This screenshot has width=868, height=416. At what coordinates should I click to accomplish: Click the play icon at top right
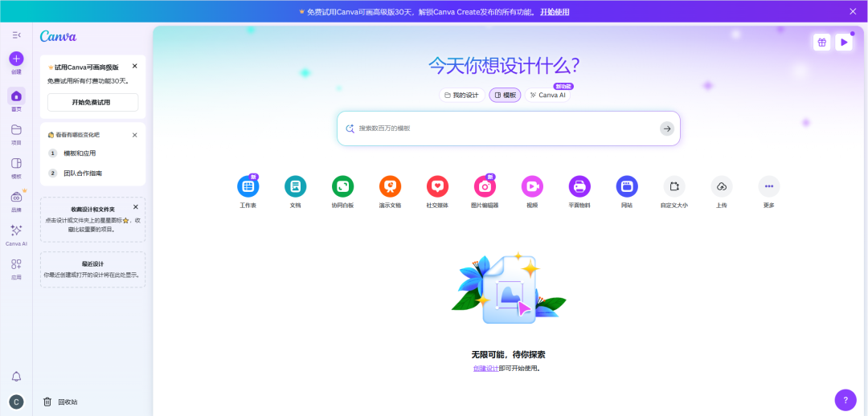(x=844, y=42)
